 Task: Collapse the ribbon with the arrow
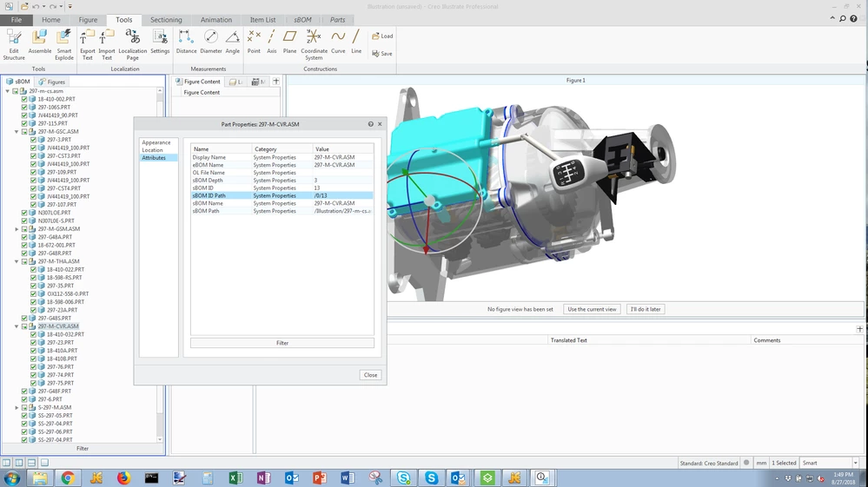click(832, 19)
